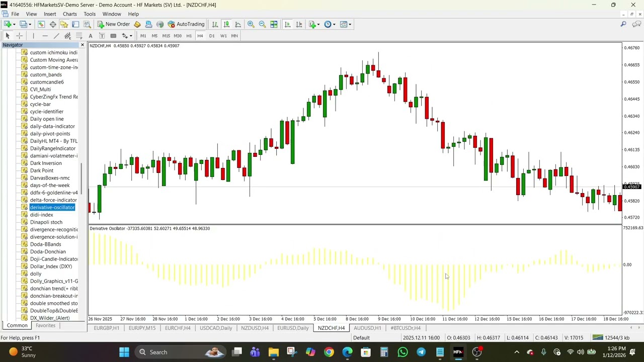Open WhatsApp from taskbar
The height and width of the screenshot is (362, 644).
tap(403, 352)
